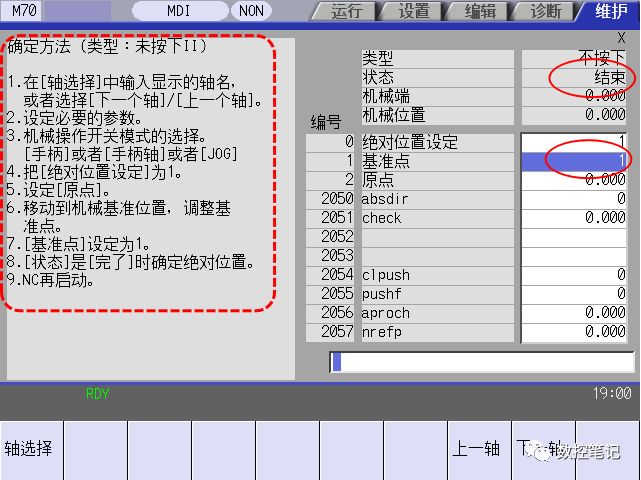Click the aproch parameter value
This screenshot has height=480, width=641.
point(575,313)
